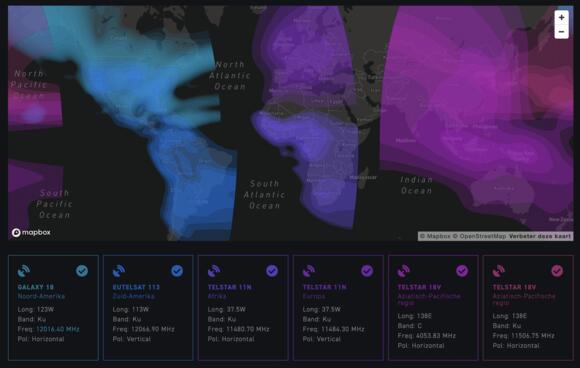Open the Mapbox logo link
The height and width of the screenshot is (368, 580).
click(x=31, y=233)
